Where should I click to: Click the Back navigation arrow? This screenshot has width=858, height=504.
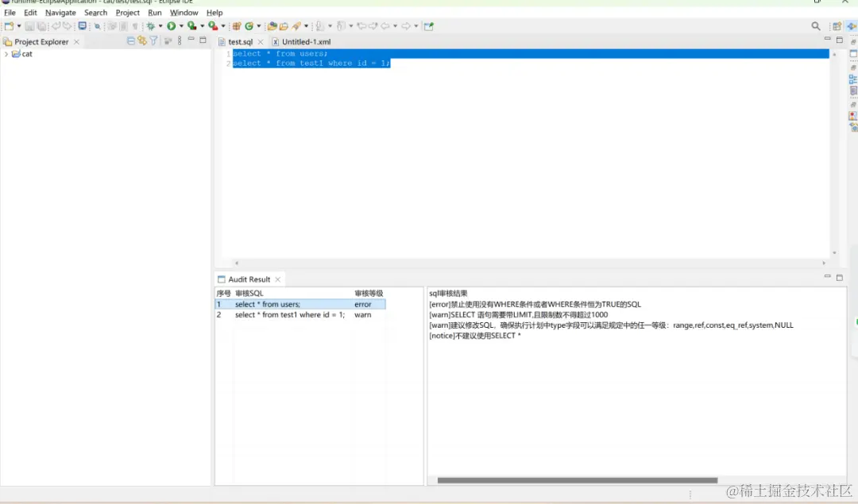click(385, 25)
